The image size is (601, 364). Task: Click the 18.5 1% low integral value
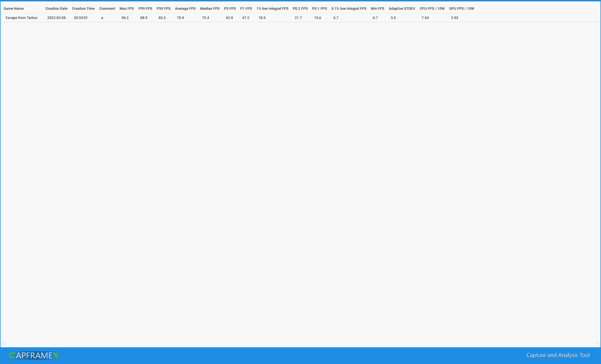coord(262,18)
